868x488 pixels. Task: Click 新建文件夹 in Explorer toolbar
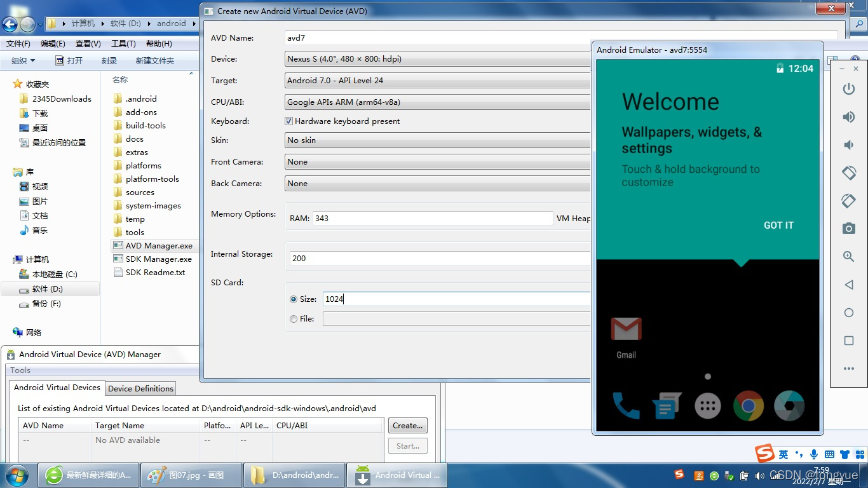pos(154,60)
